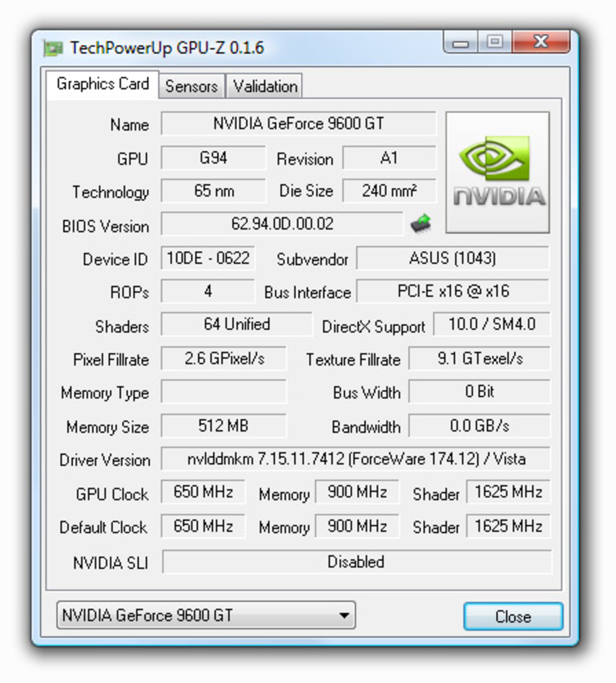Click the NVIDIA logo image

(x=497, y=172)
